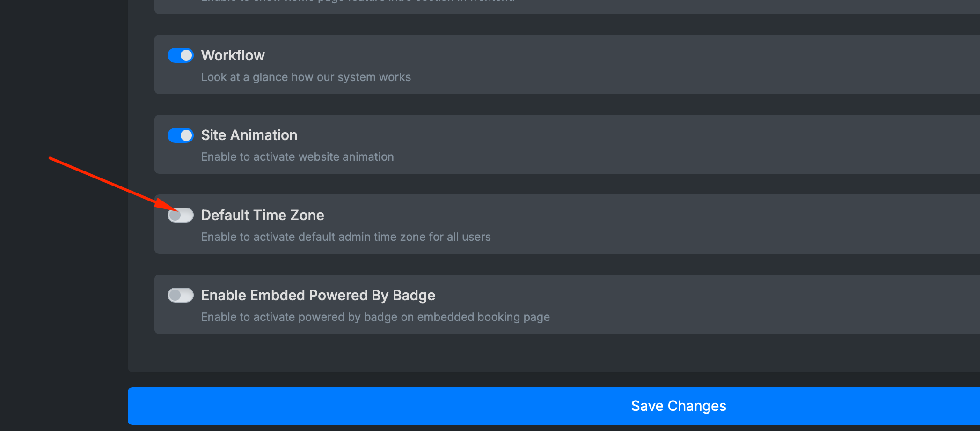
Task: Click the empty dark sidebar area on left
Action: point(64,281)
